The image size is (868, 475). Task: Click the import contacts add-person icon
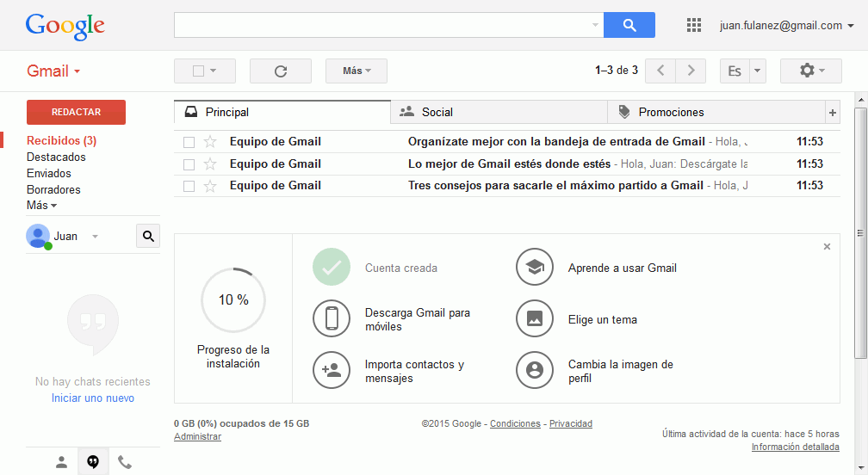pos(331,370)
